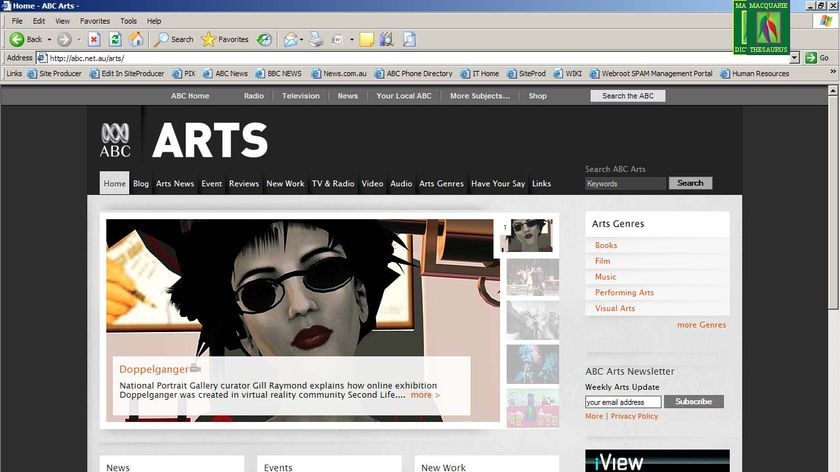The height and width of the screenshot is (472, 840).
Task: Select the Reviews tab
Action: click(x=244, y=183)
